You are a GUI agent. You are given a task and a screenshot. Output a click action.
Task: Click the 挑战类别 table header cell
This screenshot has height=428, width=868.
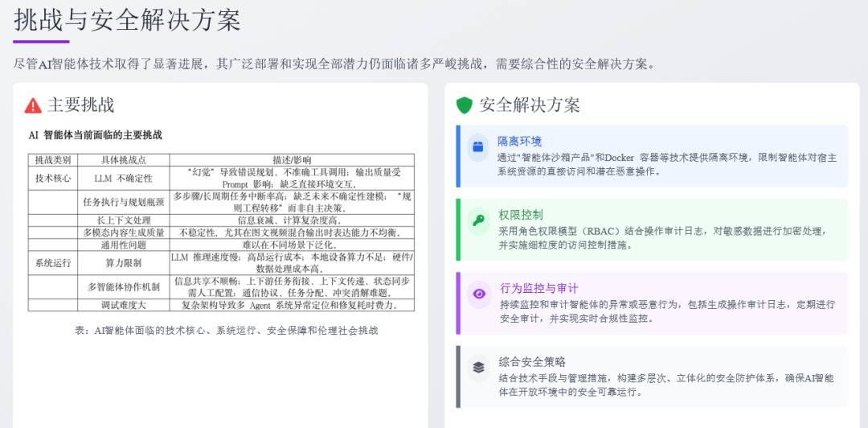pos(53,159)
